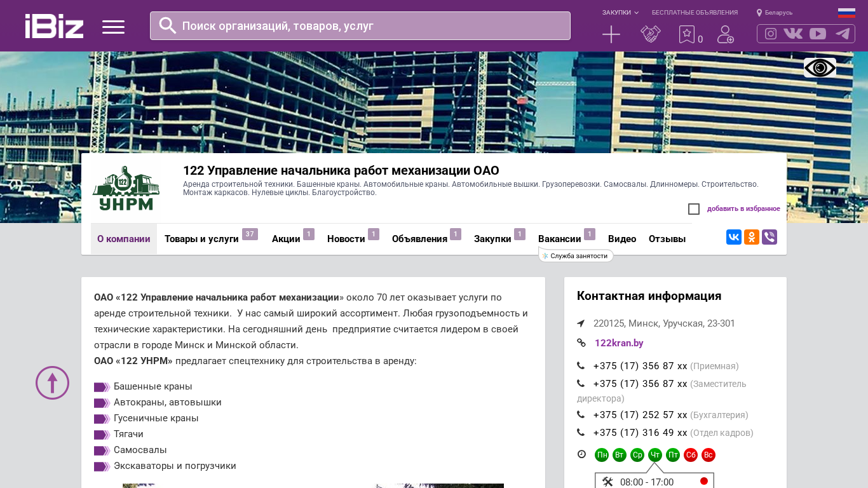Screen dimensions: 868x488
Task: Reveal phone number for Заместитель директора
Action: [641, 384]
